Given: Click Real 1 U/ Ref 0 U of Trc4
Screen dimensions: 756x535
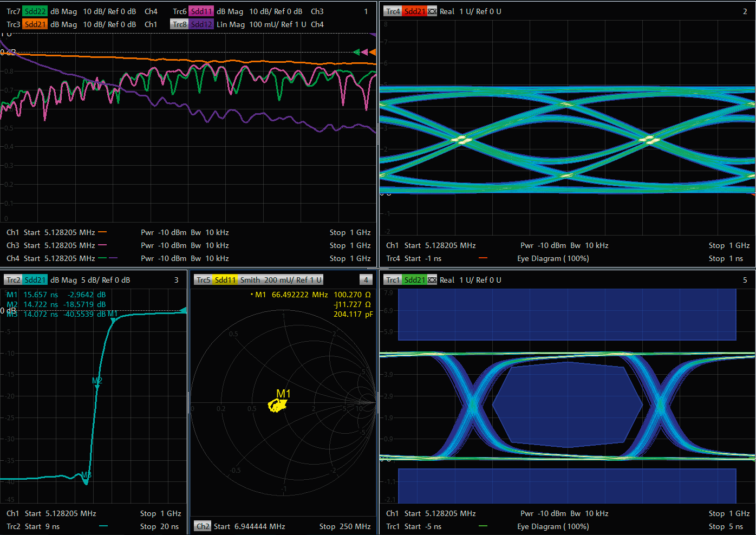Looking at the screenshot, I should [x=471, y=11].
